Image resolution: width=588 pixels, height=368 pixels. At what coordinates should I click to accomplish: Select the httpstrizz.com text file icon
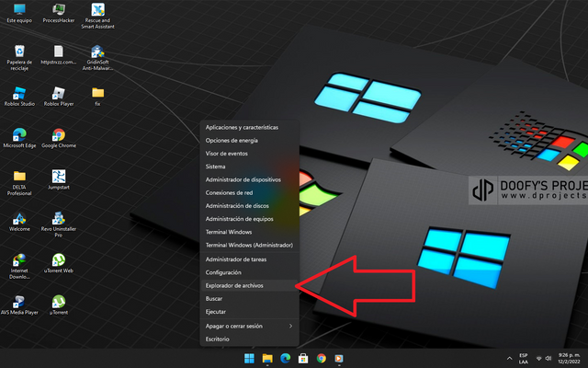[59, 55]
